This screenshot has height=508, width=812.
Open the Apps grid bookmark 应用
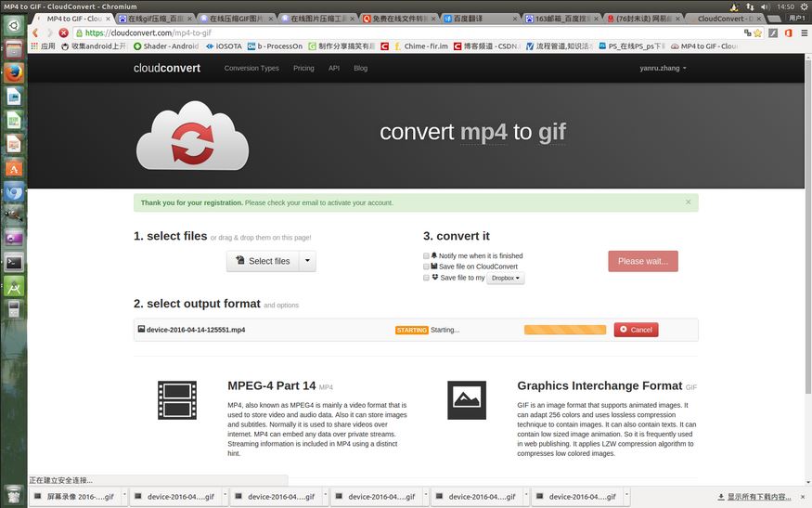pyautogui.click(x=43, y=46)
